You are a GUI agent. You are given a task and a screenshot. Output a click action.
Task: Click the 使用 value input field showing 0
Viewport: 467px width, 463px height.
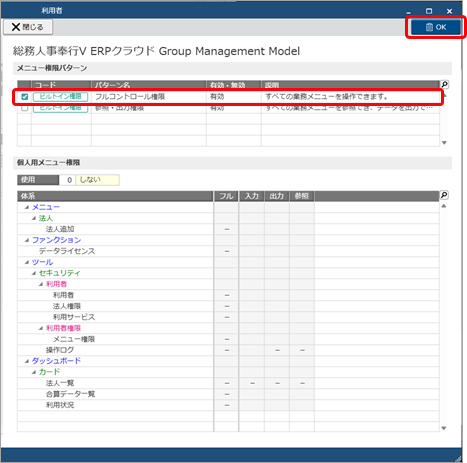(67, 180)
